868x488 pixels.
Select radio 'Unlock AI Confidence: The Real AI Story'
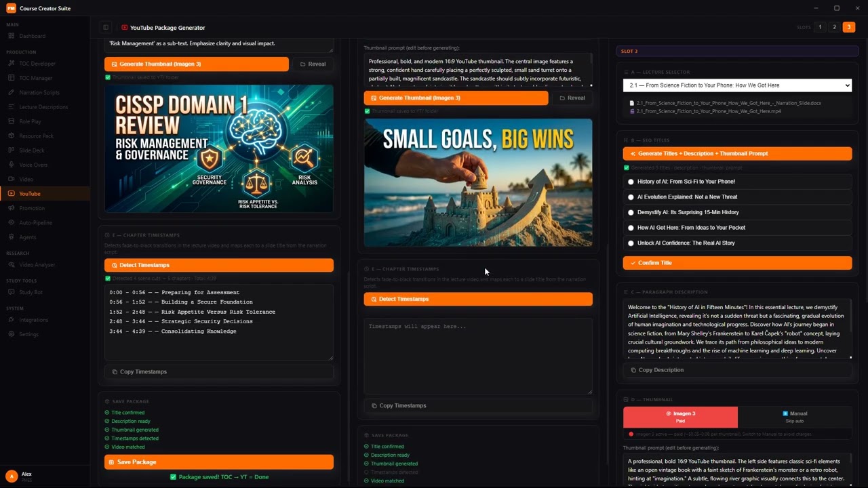tap(631, 243)
